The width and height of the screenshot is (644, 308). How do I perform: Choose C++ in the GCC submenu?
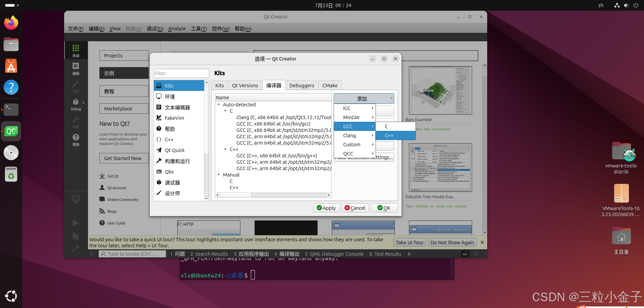pyautogui.click(x=396, y=136)
